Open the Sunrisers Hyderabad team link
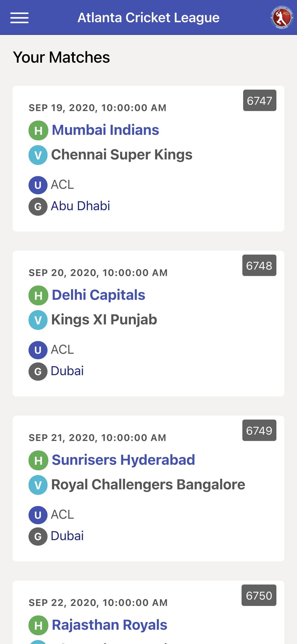Viewport: 297px width, 644px height. tap(123, 460)
